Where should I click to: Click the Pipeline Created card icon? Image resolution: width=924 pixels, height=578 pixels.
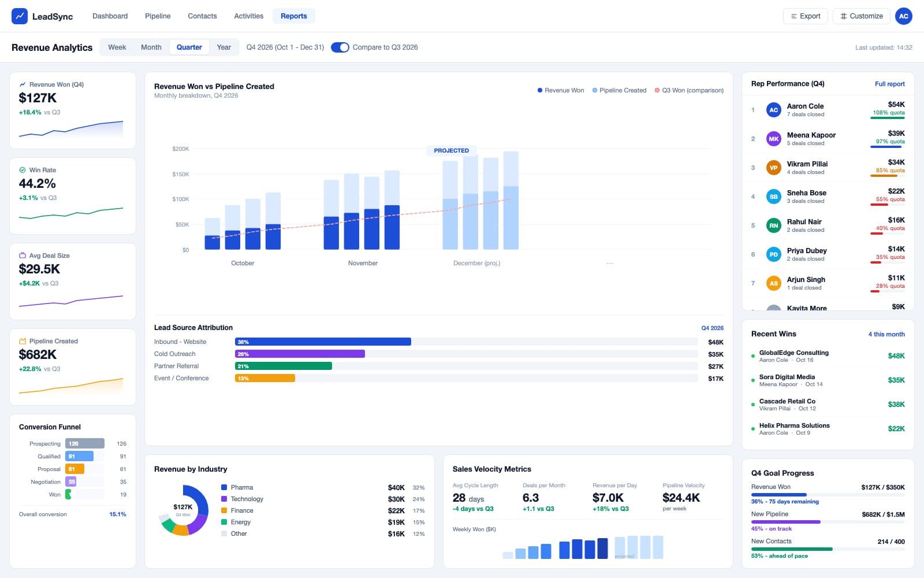tap(23, 341)
